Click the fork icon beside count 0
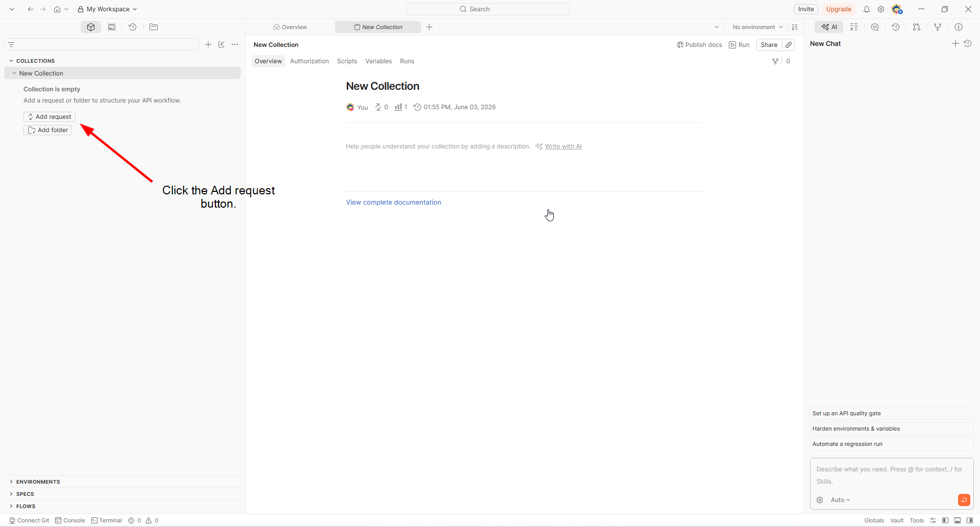This screenshot has height=527, width=980. coord(775,61)
